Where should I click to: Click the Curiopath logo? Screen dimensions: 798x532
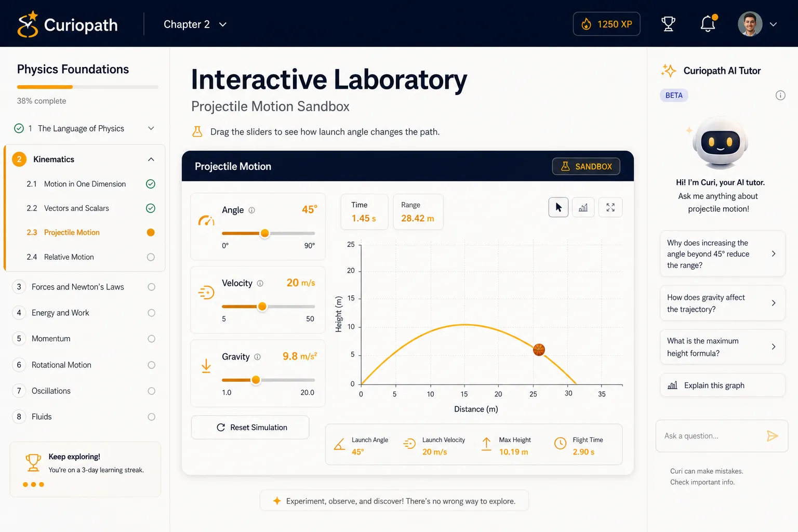tap(68, 24)
